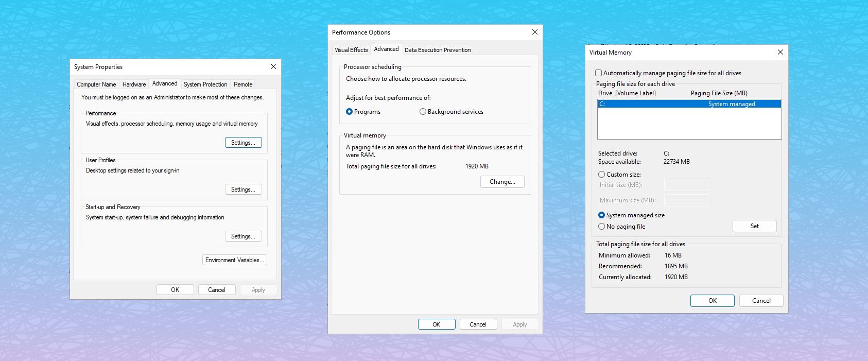The image size is (868, 361).
Task: Open Start-up and Recovery Settings
Action: [243, 236]
